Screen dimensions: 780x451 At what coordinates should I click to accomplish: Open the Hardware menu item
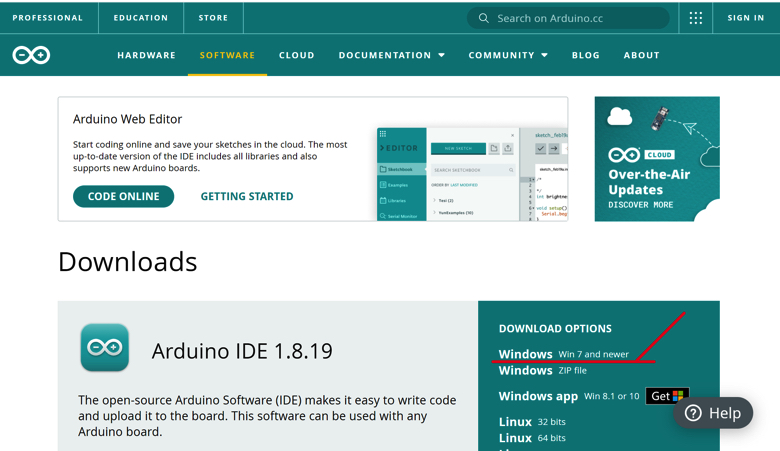tap(146, 55)
